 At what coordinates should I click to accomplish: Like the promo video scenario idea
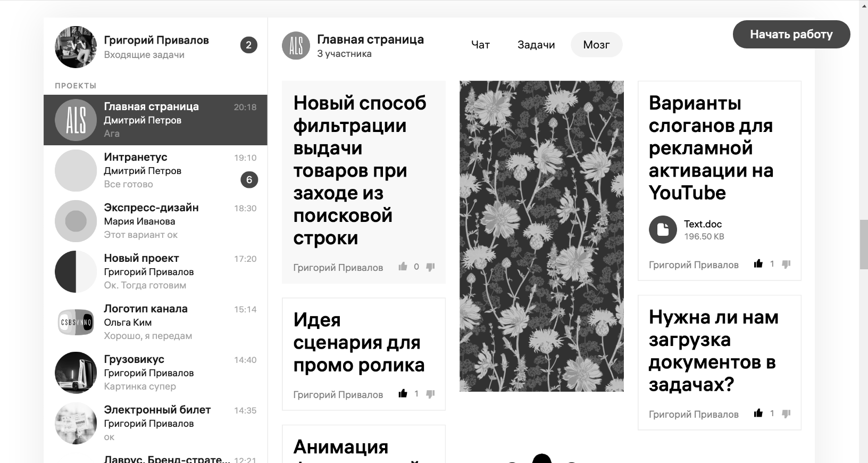click(x=403, y=394)
